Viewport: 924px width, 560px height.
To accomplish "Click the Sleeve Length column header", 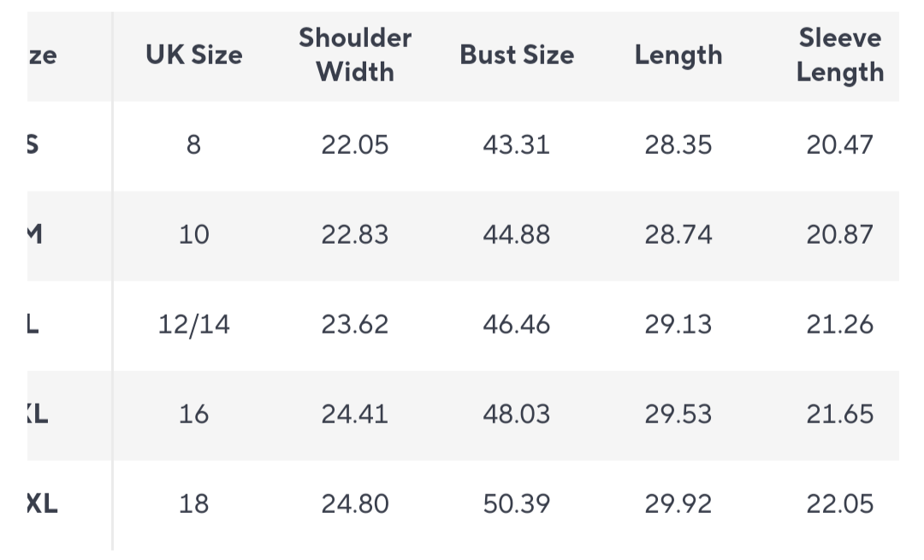I will tap(839, 55).
